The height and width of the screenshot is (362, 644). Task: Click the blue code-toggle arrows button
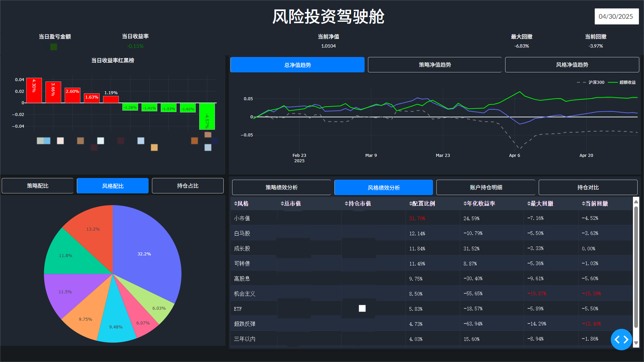pyautogui.click(x=621, y=340)
